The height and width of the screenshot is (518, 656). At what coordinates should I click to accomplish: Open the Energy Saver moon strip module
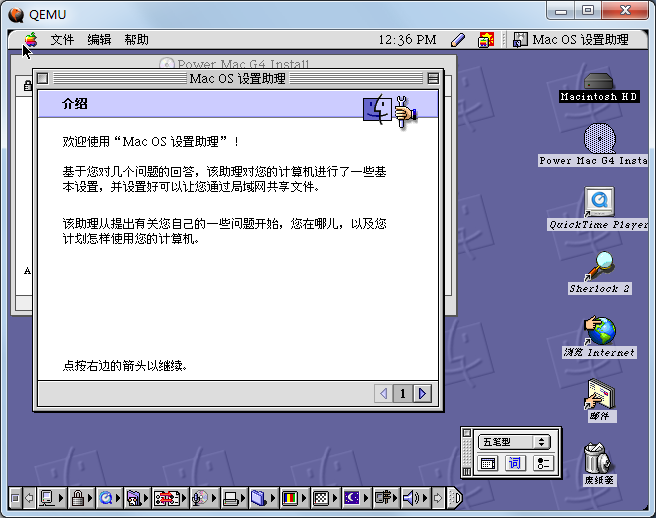point(356,498)
